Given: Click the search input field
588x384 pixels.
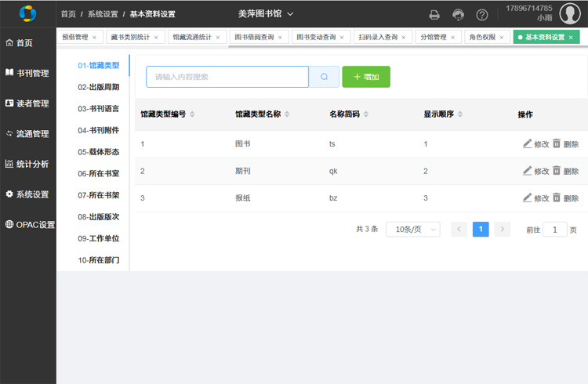Looking at the screenshot, I should tap(227, 77).
